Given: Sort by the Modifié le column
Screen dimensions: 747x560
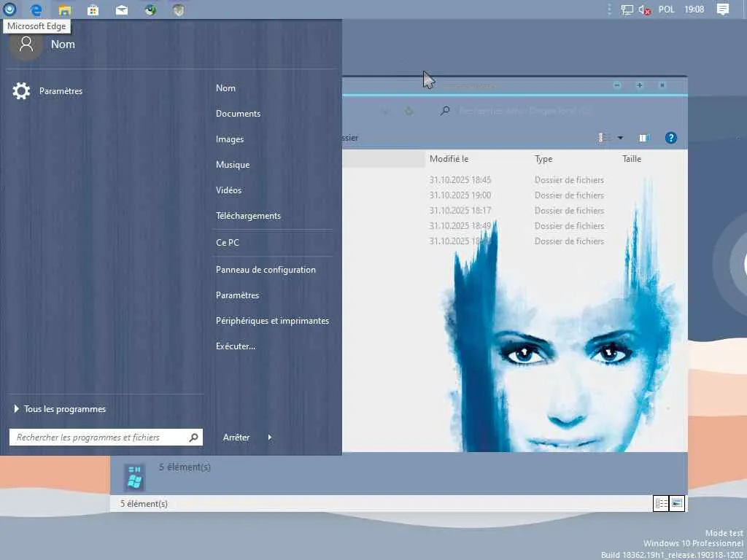Looking at the screenshot, I should [449, 159].
